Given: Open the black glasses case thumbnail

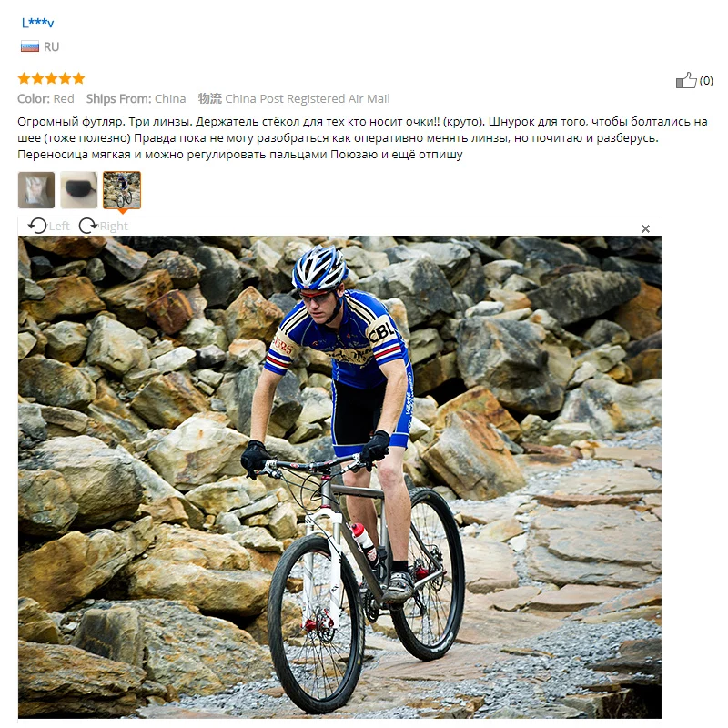Looking at the screenshot, I should tap(79, 190).
